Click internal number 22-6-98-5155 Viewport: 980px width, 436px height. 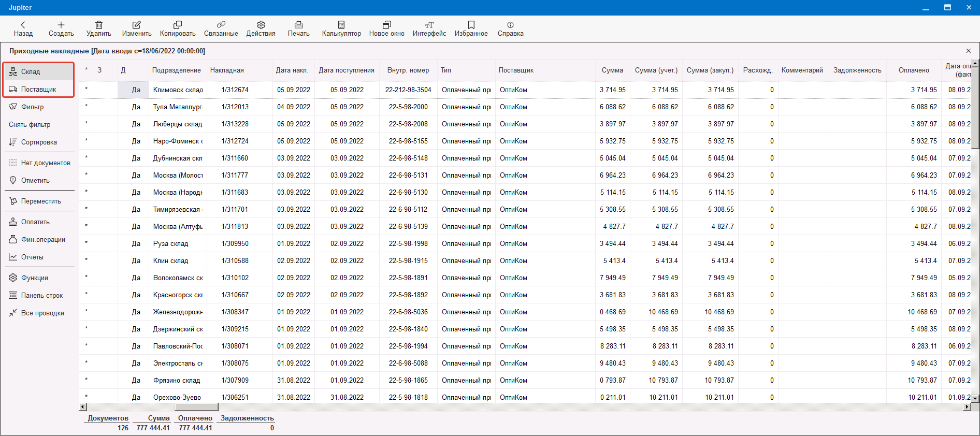tap(408, 141)
